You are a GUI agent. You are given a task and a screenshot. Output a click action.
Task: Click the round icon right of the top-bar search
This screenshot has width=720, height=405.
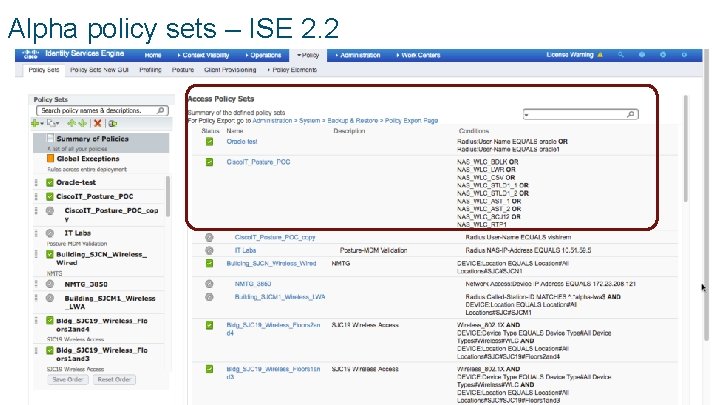tap(642, 55)
